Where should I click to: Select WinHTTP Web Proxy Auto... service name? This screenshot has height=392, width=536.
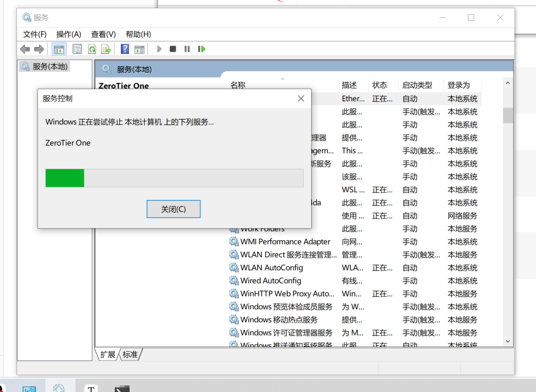point(288,294)
